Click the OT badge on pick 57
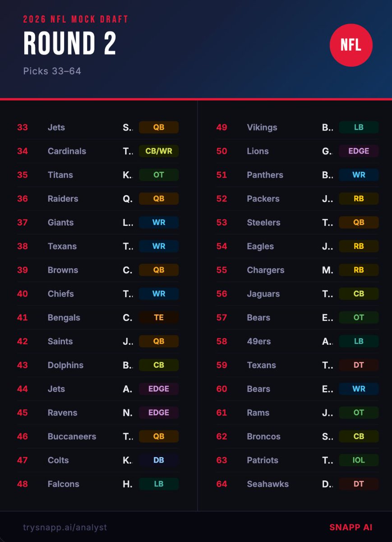 pyautogui.click(x=359, y=318)
